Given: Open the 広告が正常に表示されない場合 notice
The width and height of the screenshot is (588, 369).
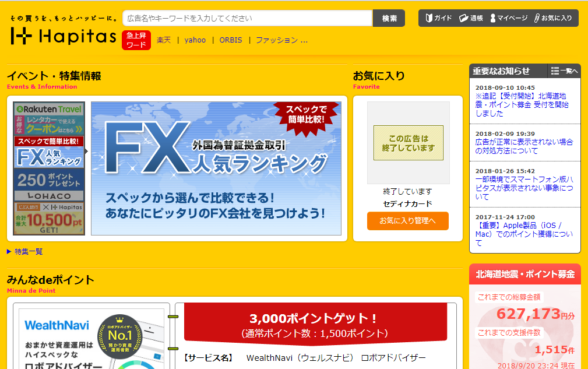Looking at the screenshot, I should click(x=524, y=146).
